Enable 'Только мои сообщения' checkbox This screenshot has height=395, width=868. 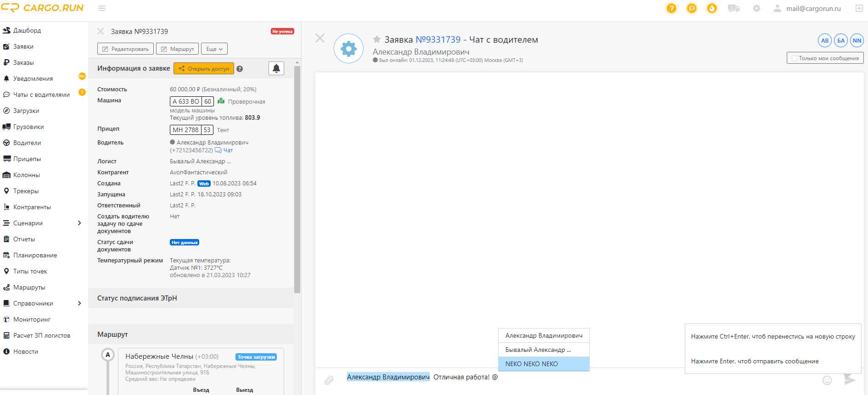pyautogui.click(x=795, y=58)
